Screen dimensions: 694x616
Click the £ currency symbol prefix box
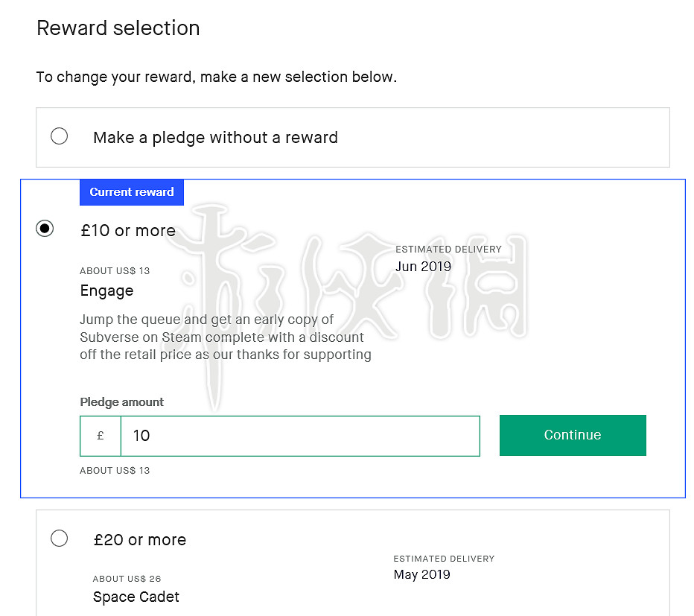point(101,436)
